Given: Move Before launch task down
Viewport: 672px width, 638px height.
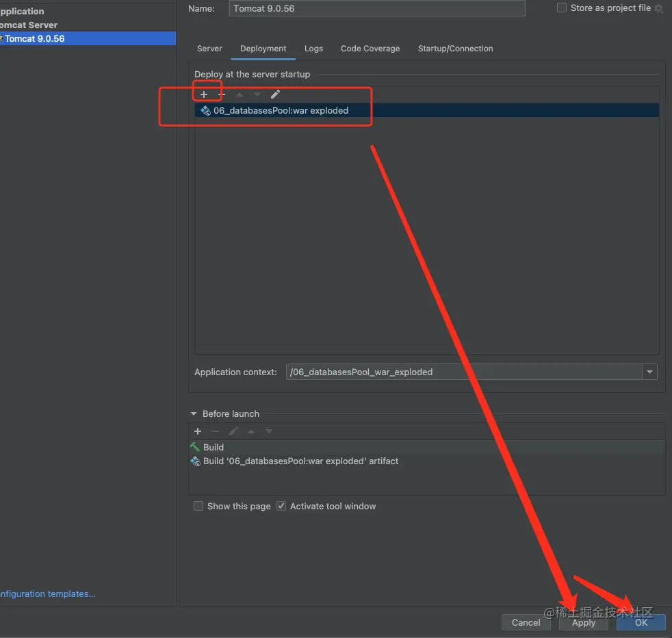Looking at the screenshot, I should tap(269, 431).
